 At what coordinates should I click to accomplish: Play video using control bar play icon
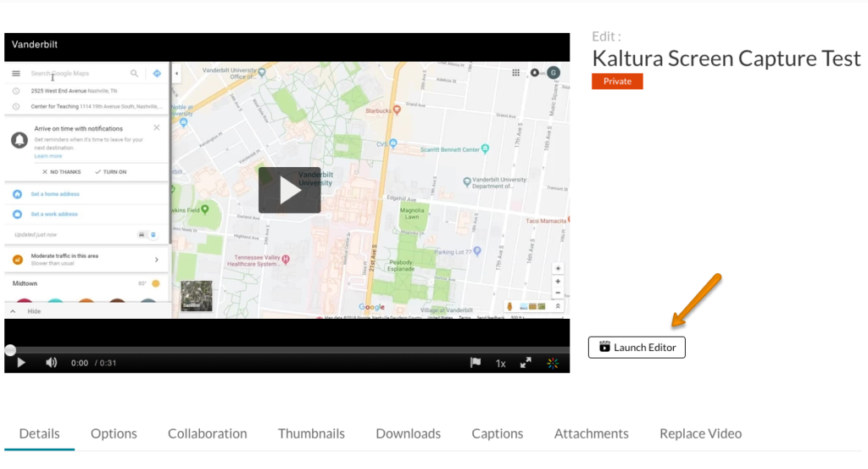point(21,363)
